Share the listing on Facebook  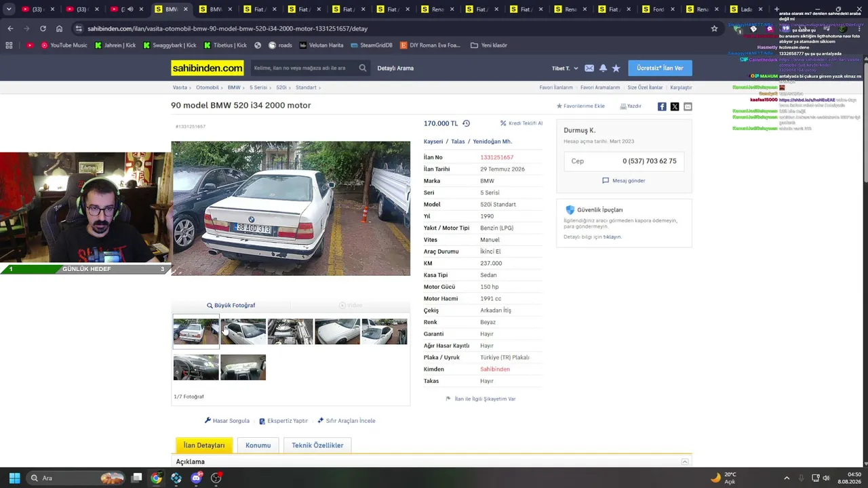[662, 106]
